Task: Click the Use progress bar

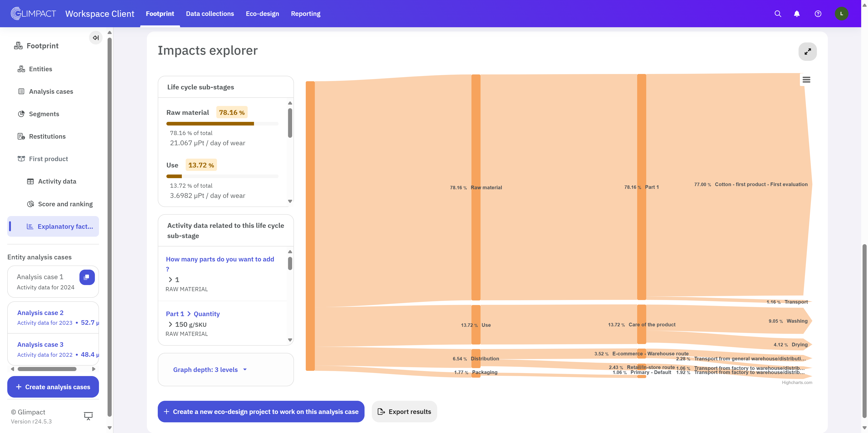Action: 222,176
